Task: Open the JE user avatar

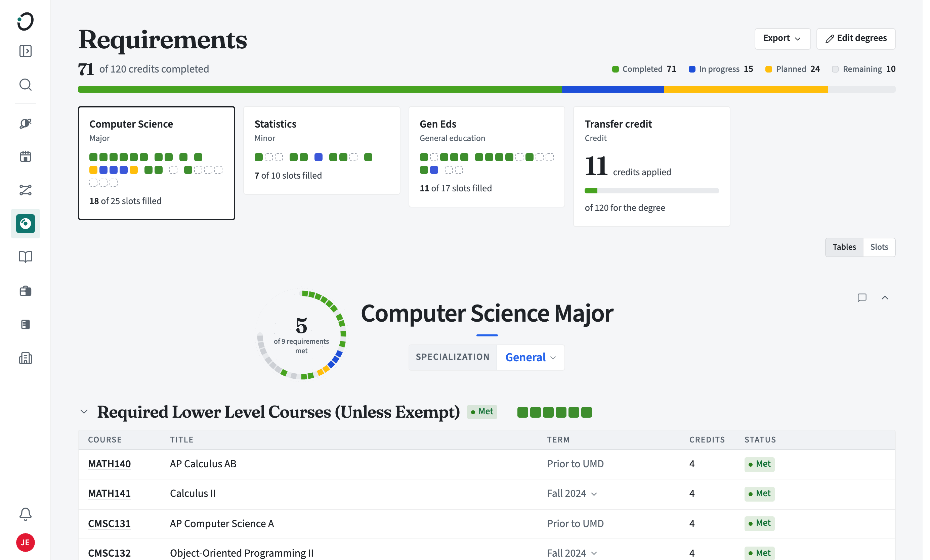Action: point(25,543)
